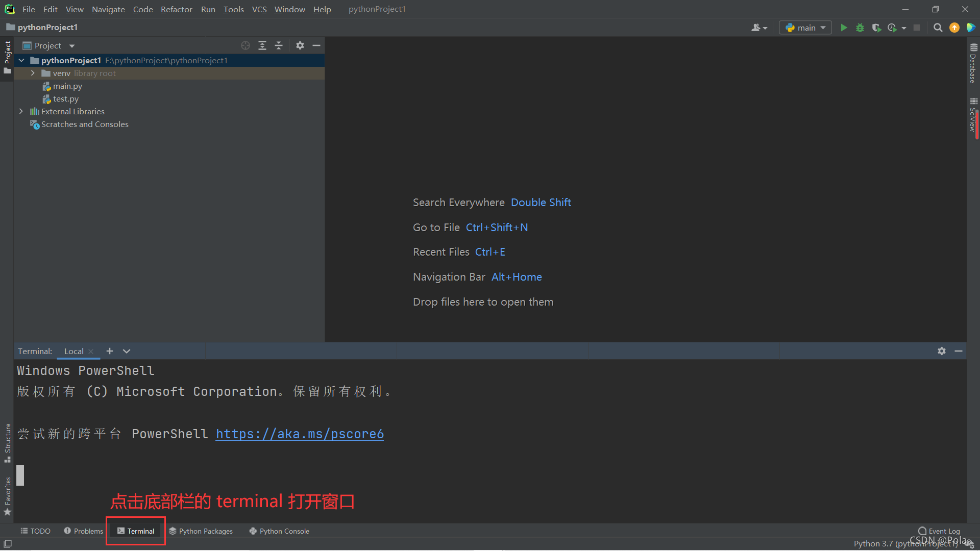This screenshot has height=551, width=980.
Task: Add a new terminal session
Action: 109,351
